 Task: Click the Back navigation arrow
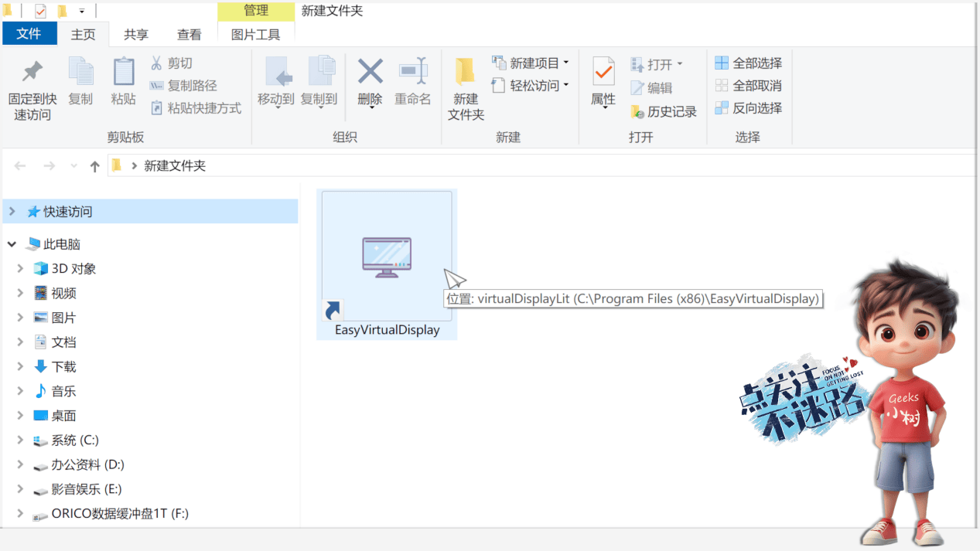click(x=21, y=166)
